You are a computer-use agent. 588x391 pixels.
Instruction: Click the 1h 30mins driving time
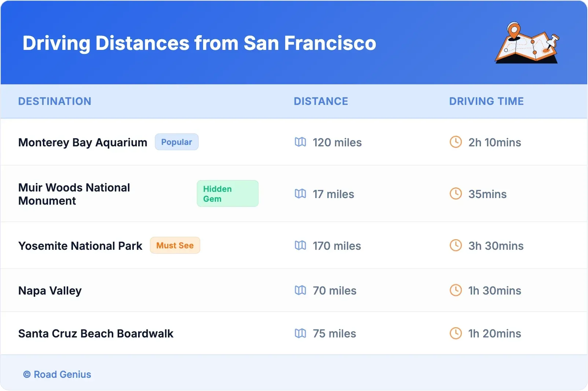(495, 290)
